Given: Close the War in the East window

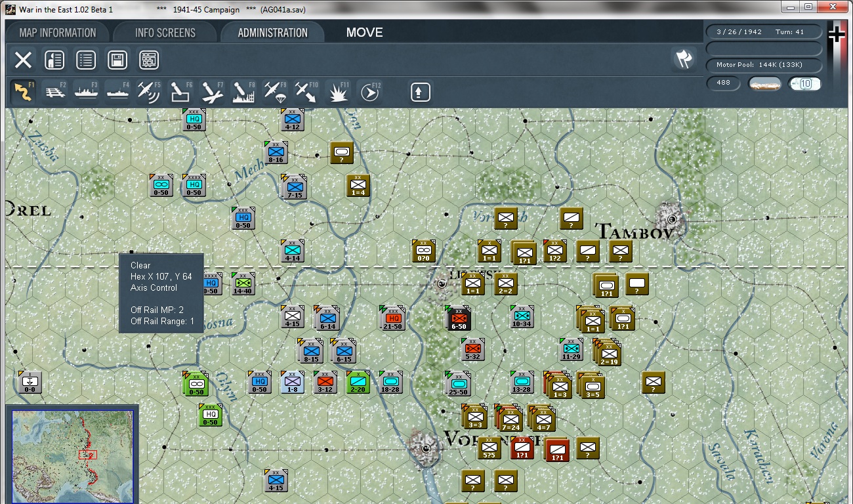Looking at the screenshot, I should pyautogui.click(x=833, y=7).
